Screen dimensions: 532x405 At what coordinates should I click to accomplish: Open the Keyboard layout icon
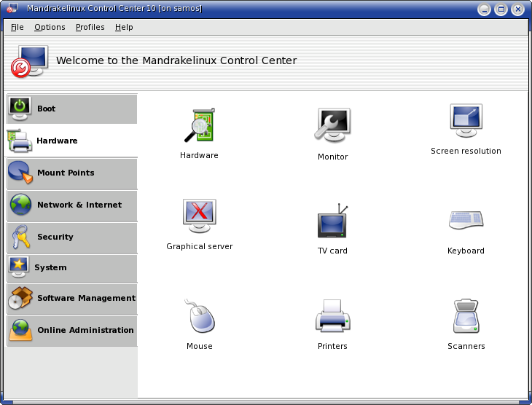(x=466, y=220)
